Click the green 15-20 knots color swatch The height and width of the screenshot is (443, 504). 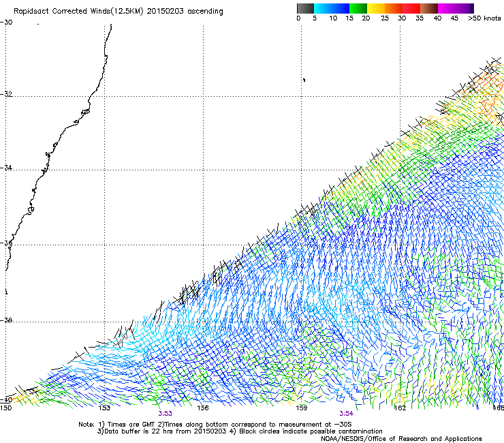358,8
